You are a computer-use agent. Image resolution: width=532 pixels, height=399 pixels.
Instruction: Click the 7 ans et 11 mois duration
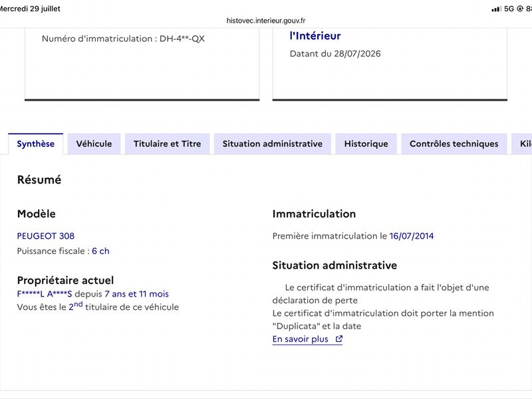[136, 294]
